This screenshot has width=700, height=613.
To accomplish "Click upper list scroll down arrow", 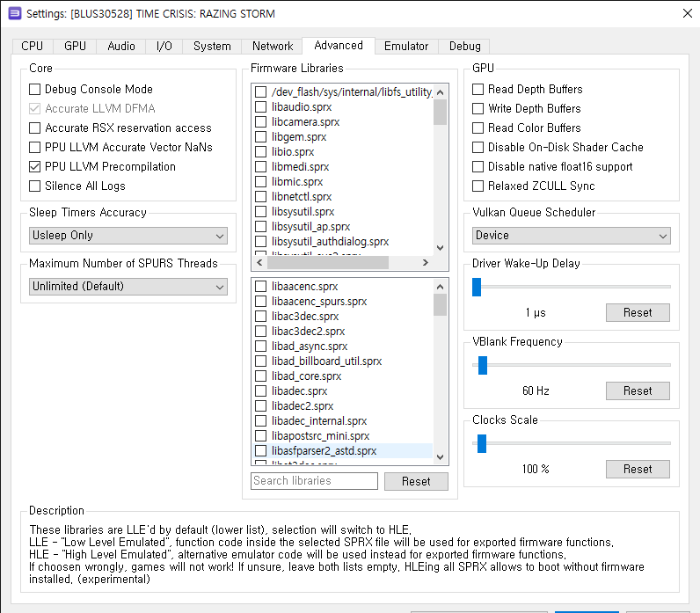I will [441, 248].
